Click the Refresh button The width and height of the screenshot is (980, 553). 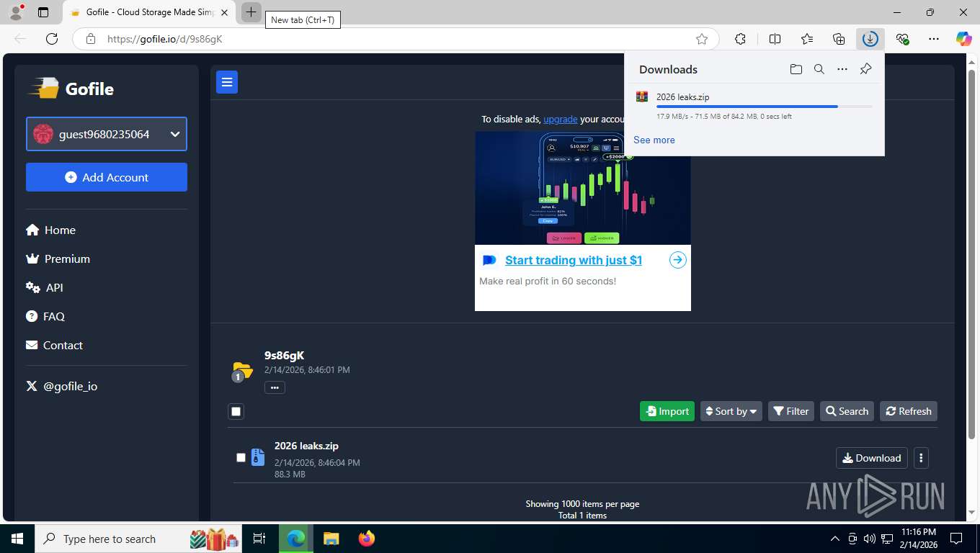click(x=909, y=411)
